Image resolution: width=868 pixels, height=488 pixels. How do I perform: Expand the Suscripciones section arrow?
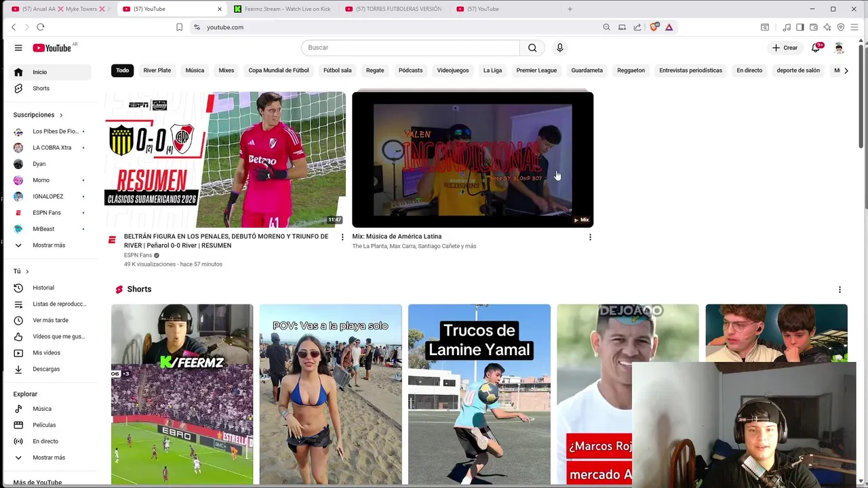[x=61, y=115]
